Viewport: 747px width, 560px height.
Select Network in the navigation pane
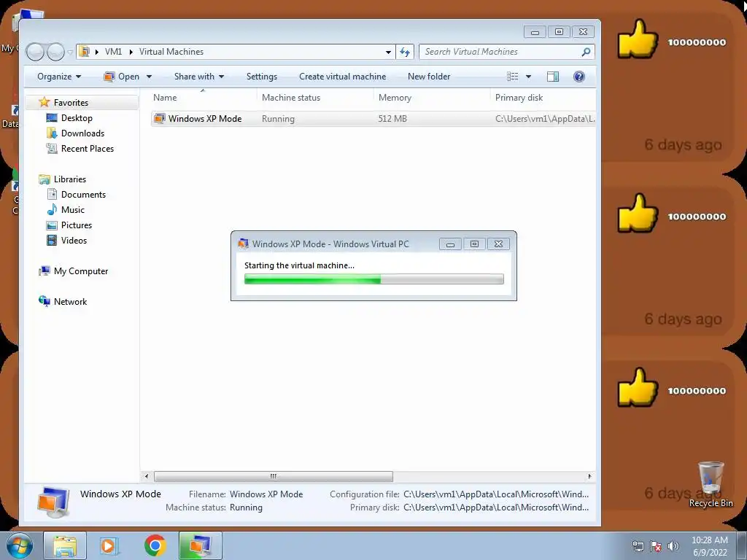pos(70,302)
